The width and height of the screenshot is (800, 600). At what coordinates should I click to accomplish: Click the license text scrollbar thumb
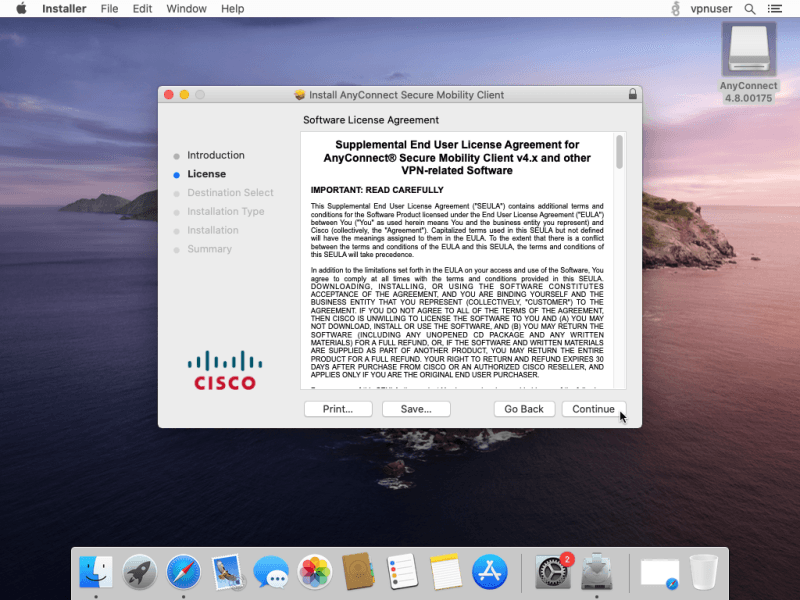(620, 151)
